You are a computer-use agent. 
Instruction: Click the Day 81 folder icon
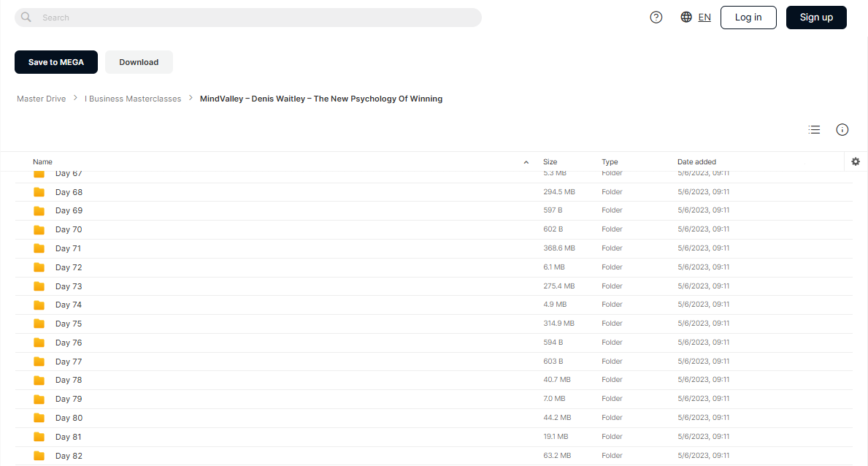(x=39, y=437)
